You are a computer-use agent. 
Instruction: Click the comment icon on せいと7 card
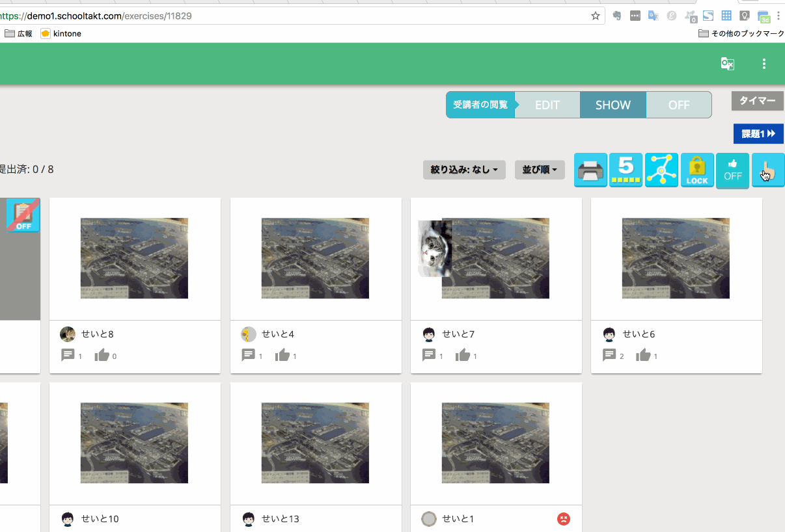(x=428, y=355)
